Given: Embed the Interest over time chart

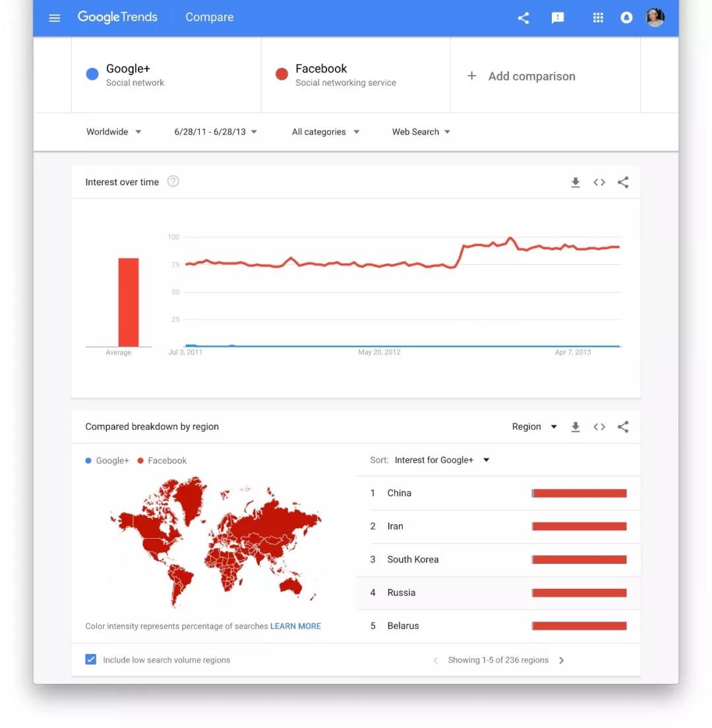Looking at the screenshot, I should point(599,182).
